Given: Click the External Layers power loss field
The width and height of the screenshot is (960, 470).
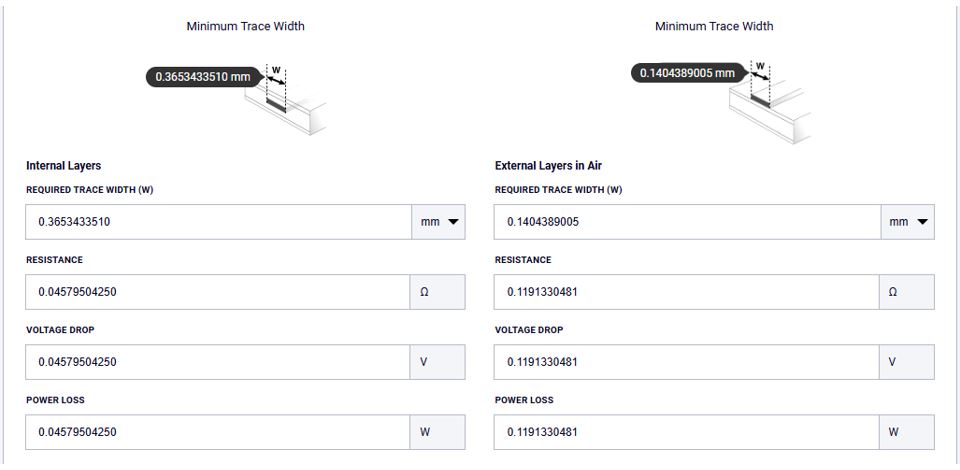Looking at the screenshot, I should click(x=687, y=432).
